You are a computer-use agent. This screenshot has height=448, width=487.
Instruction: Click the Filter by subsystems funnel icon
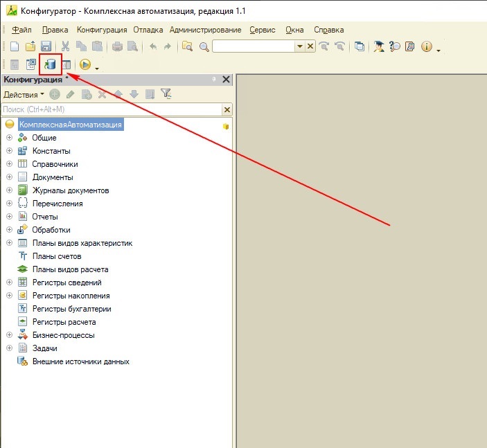[x=166, y=93]
